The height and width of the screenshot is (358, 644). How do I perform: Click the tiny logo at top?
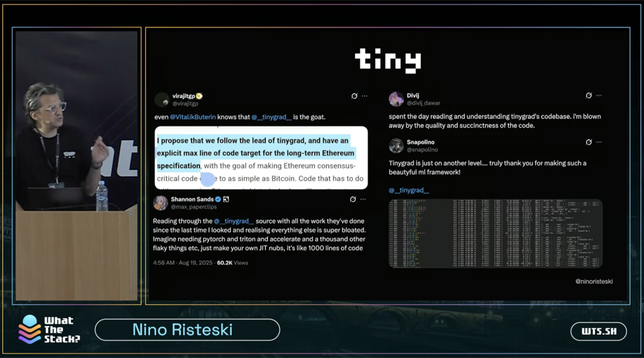point(388,61)
